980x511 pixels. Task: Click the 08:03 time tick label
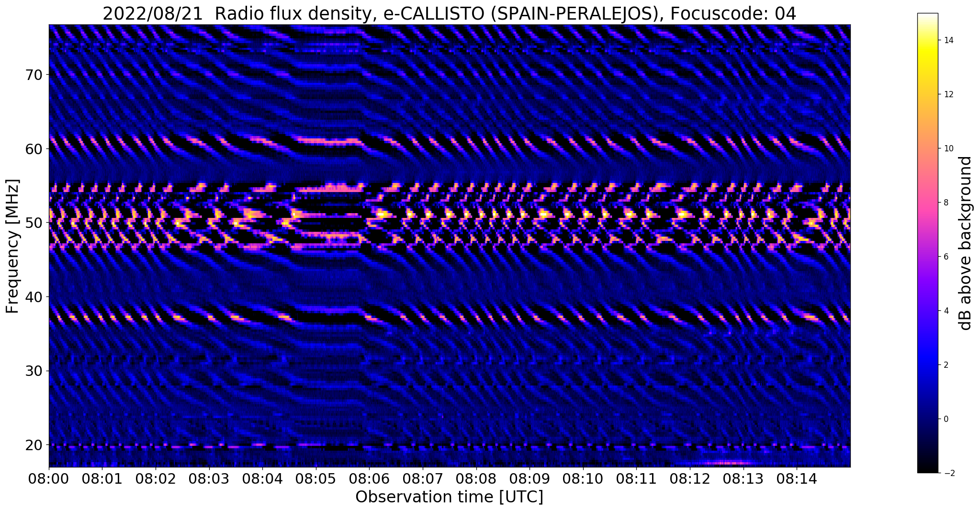click(x=209, y=478)
